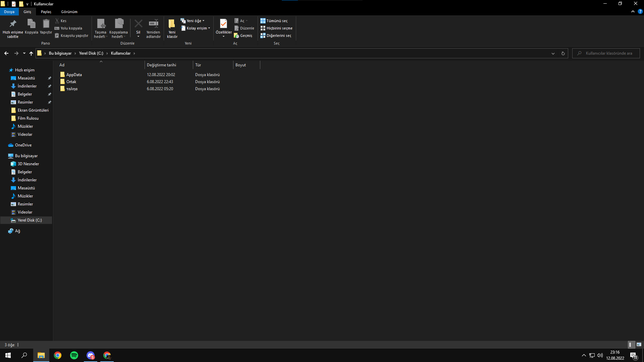Click the Yeni klasör icon
The width and height of the screenshot is (644, 362).
pos(172,24)
